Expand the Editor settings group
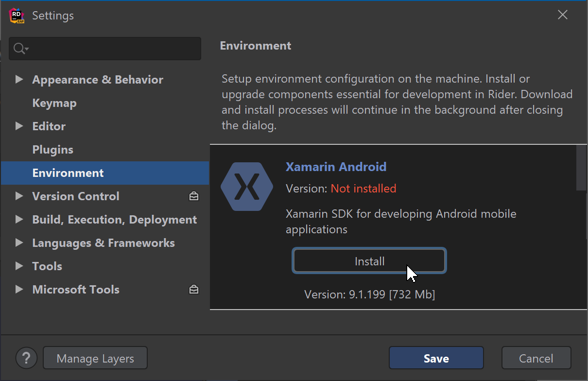The height and width of the screenshot is (381, 588). point(19,126)
